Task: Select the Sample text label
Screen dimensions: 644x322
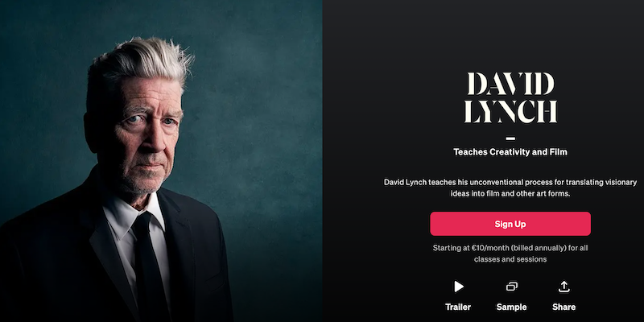Action: 511,307
